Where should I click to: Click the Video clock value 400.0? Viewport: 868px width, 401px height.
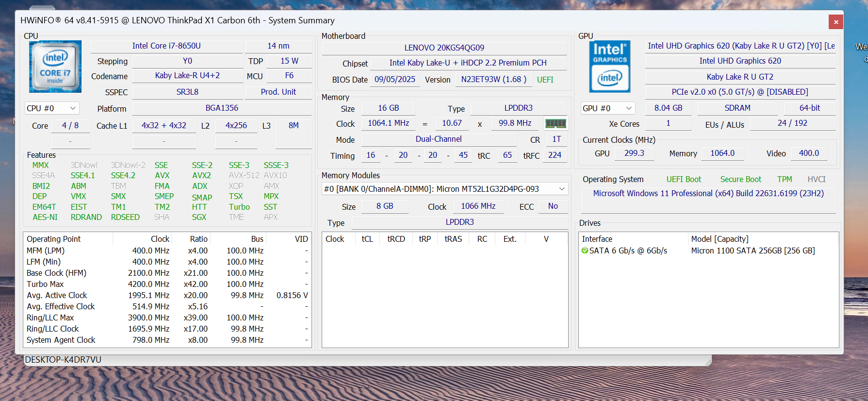click(809, 153)
